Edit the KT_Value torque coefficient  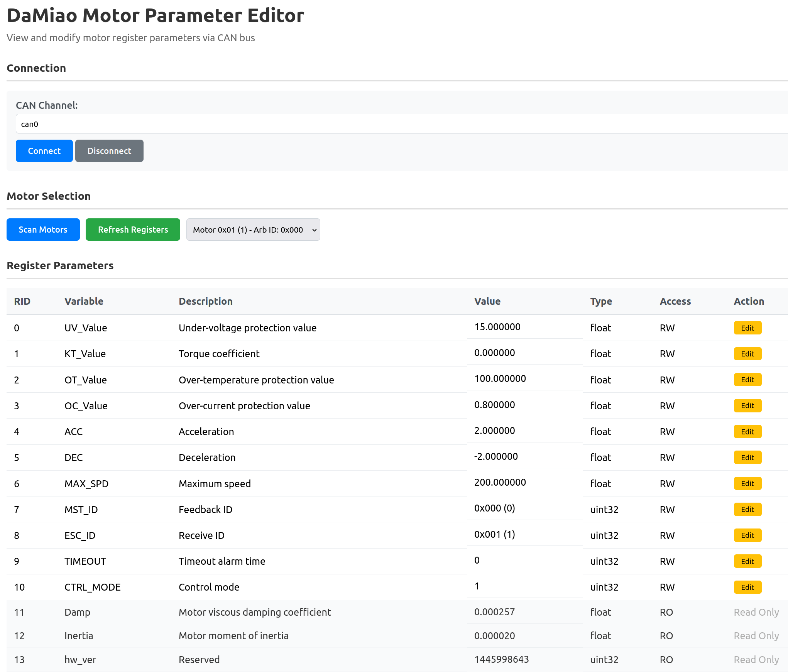click(747, 354)
